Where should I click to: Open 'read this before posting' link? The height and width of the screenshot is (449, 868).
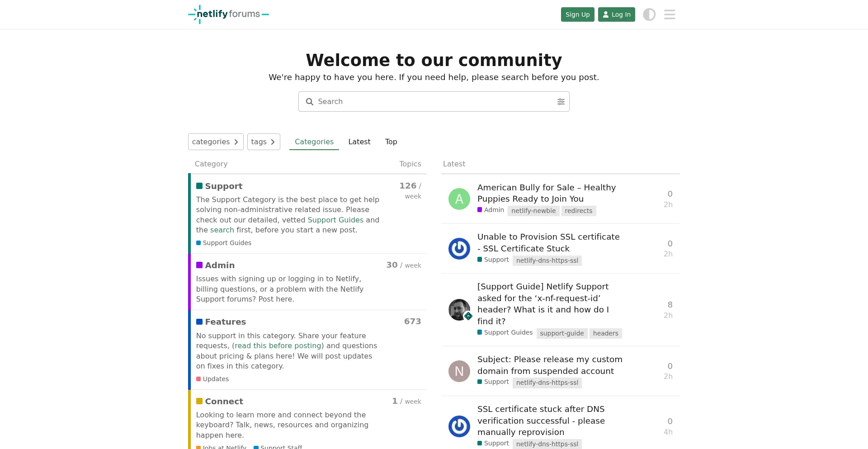click(278, 345)
